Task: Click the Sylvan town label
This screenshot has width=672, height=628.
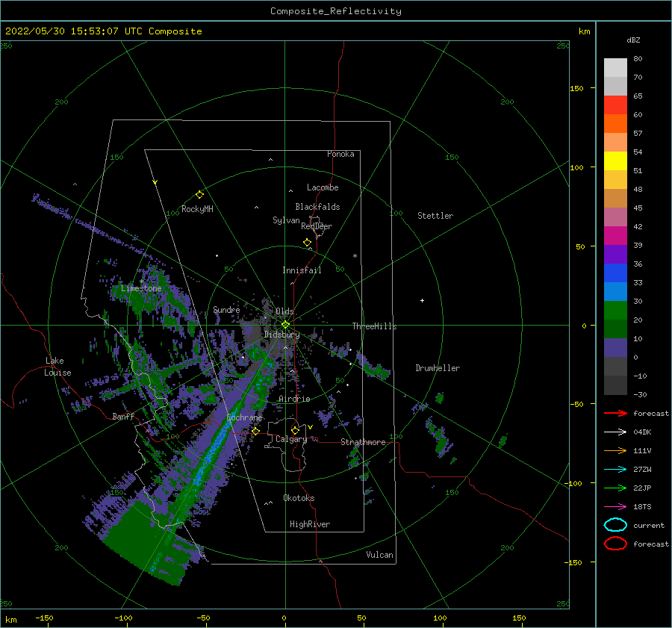Action: tap(286, 220)
